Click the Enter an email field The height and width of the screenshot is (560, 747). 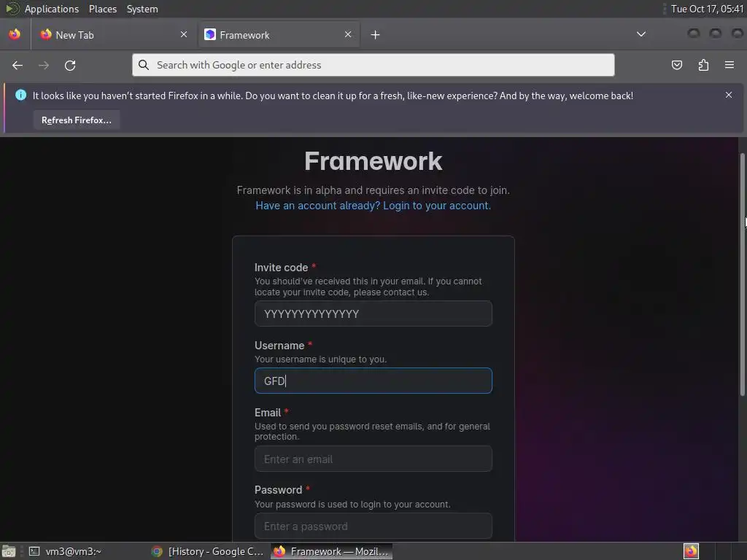pyautogui.click(x=373, y=459)
